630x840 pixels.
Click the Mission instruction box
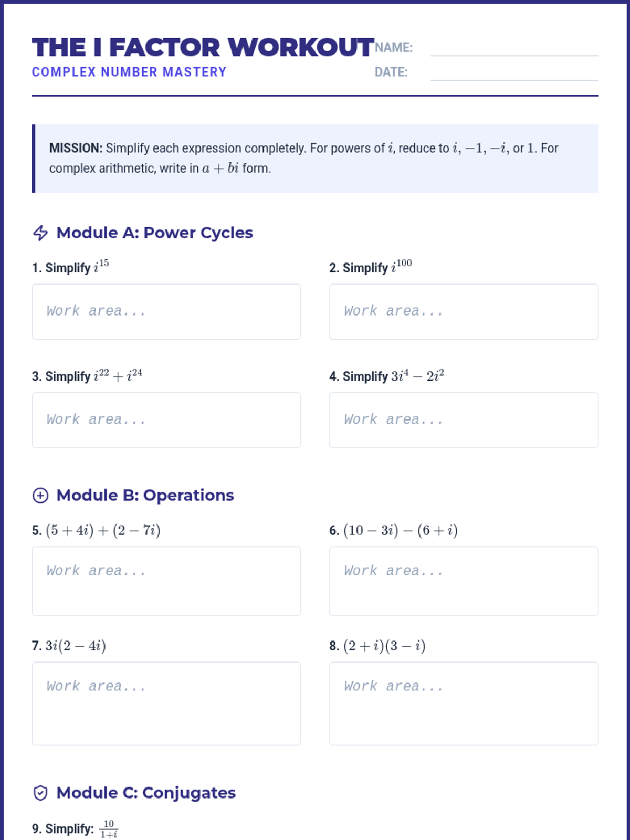click(x=315, y=158)
